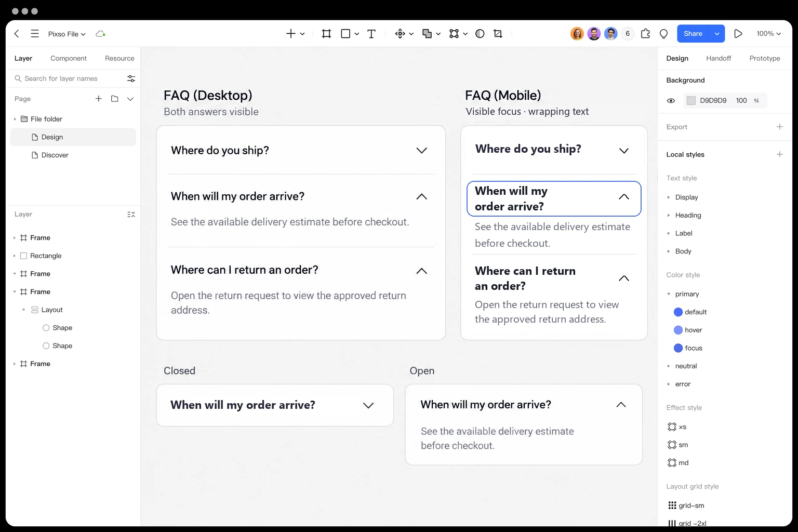Open the 100% zoom dropdown
Viewport: 798px width, 532px height.
pyautogui.click(x=768, y=34)
